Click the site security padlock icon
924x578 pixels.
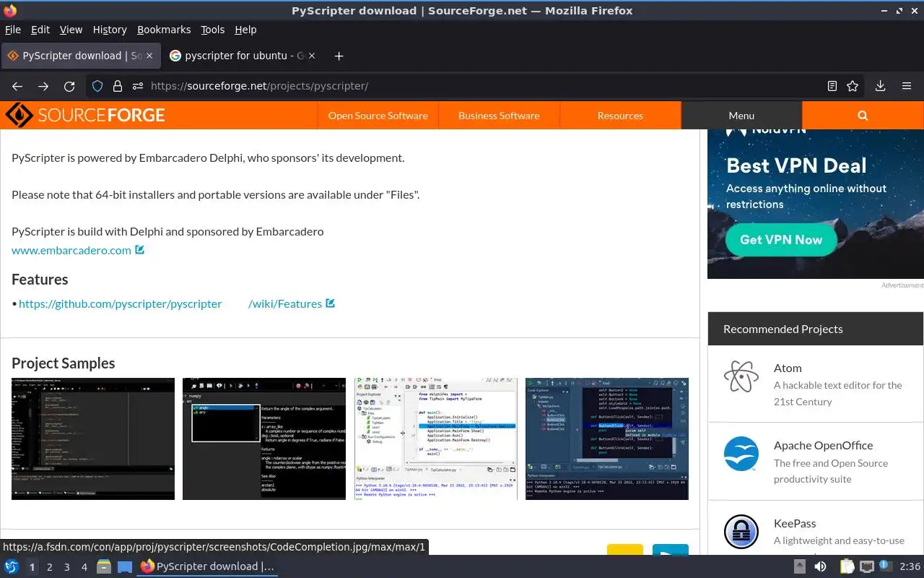117,86
